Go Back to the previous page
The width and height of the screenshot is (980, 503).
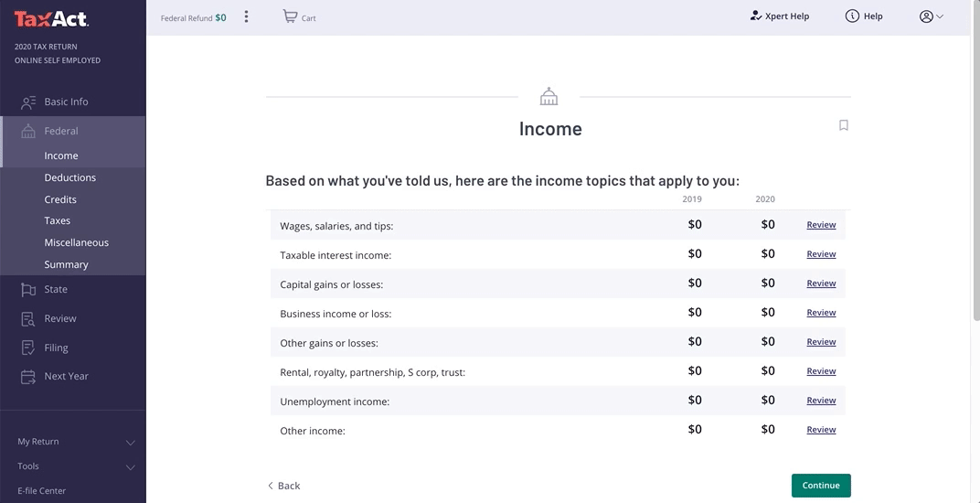tap(283, 486)
